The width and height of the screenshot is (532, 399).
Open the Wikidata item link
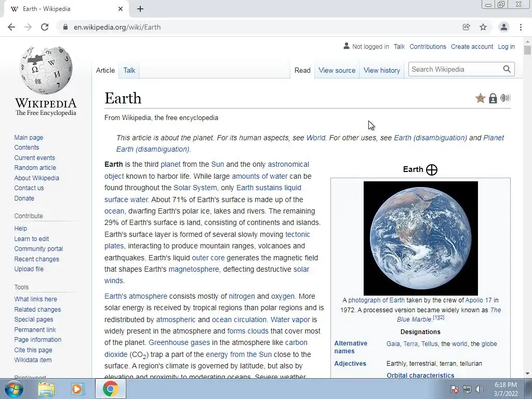point(33,360)
